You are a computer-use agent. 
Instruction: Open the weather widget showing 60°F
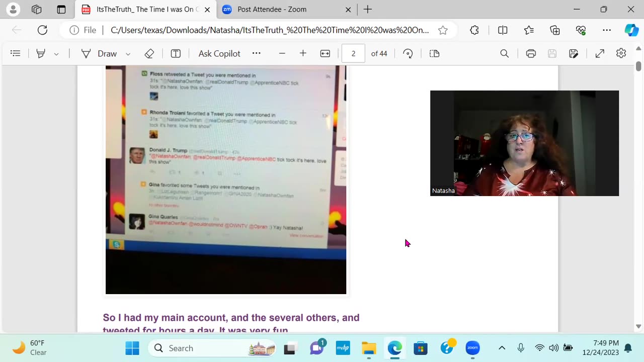tap(30, 348)
